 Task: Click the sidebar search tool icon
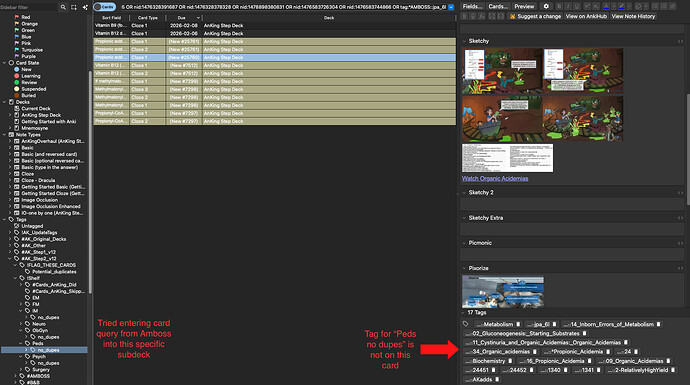pos(63,7)
